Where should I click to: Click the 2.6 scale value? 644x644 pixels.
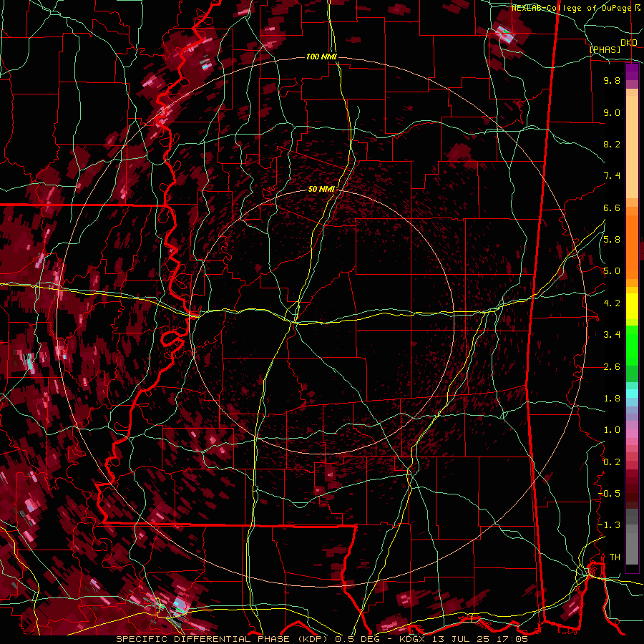coord(612,367)
